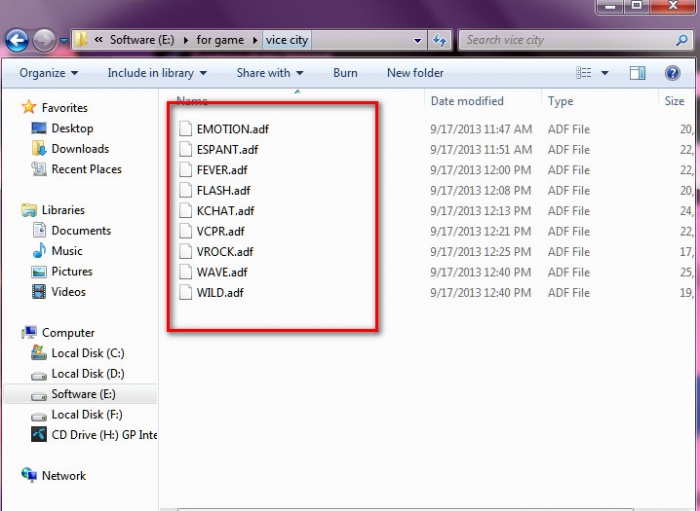This screenshot has height=511, width=700.
Task: Open Downloads in Favorites
Action: pyautogui.click(x=80, y=149)
